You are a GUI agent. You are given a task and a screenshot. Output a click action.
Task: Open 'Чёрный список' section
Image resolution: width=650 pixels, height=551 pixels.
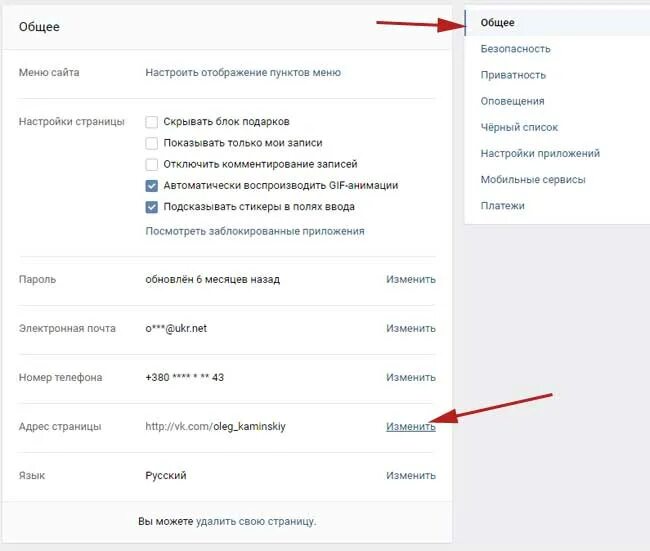(x=519, y=127)
